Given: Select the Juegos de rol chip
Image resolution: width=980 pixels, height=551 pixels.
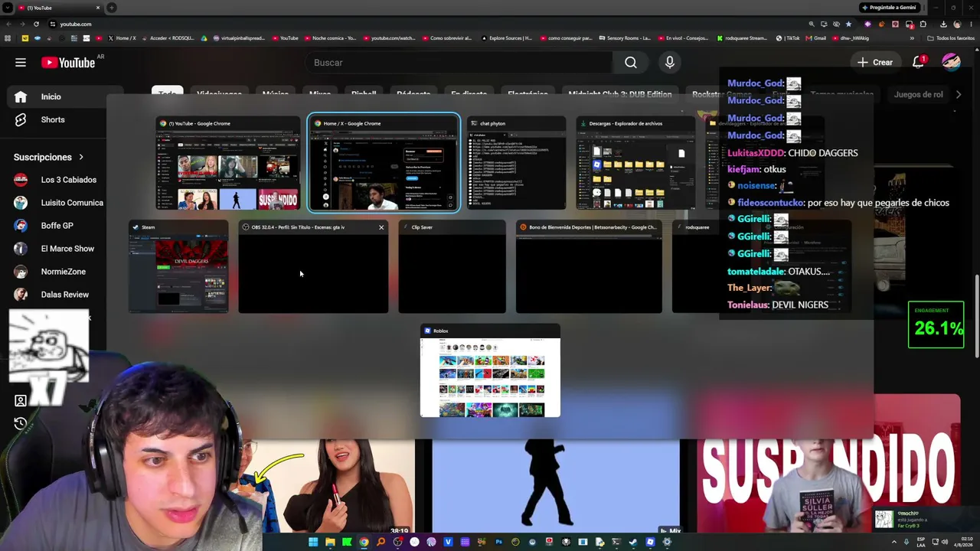Looking at the screenshot, I should 918,95.
